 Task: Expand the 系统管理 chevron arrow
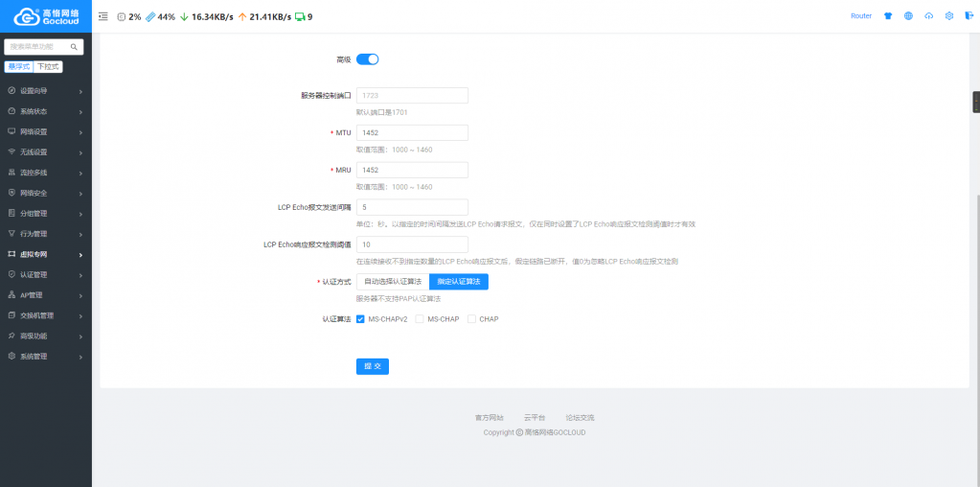coord(81,357)
